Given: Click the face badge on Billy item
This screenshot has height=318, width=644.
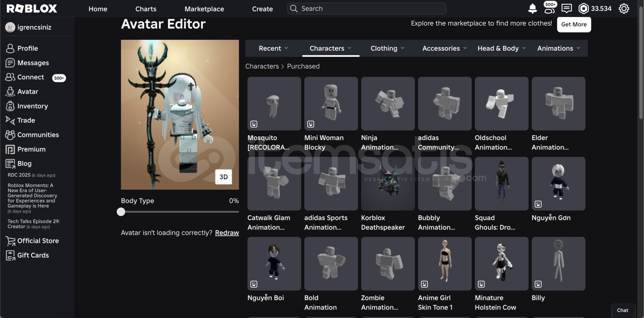Looking at the screenshot, I should [x=538, y=284].
